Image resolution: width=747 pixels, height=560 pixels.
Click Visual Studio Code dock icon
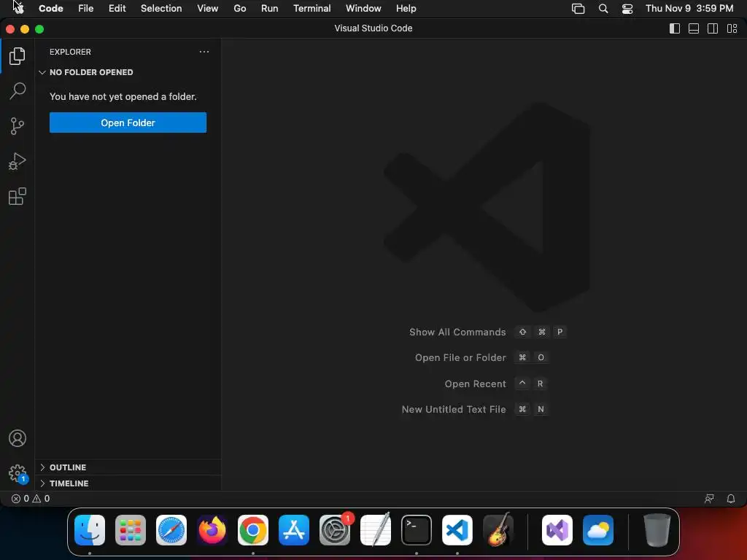(x=457, y=530)
